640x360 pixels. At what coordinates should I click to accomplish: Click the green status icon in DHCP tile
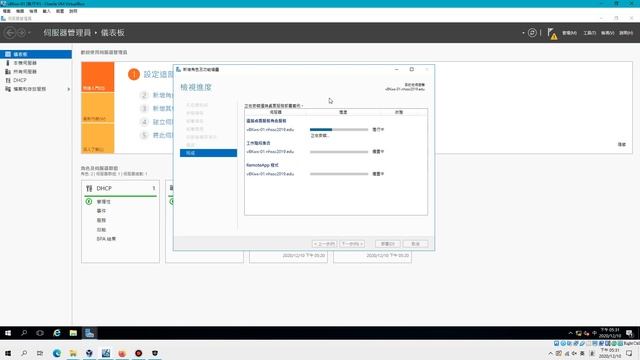point(89,202)
